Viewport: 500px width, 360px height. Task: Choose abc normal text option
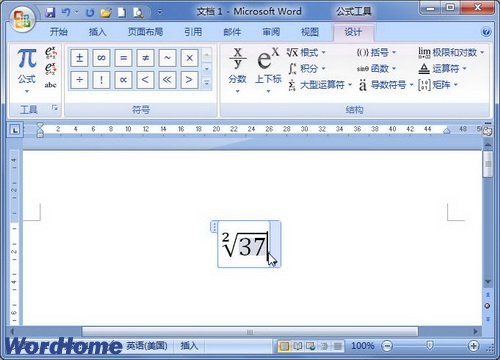[x=50, y=85]
